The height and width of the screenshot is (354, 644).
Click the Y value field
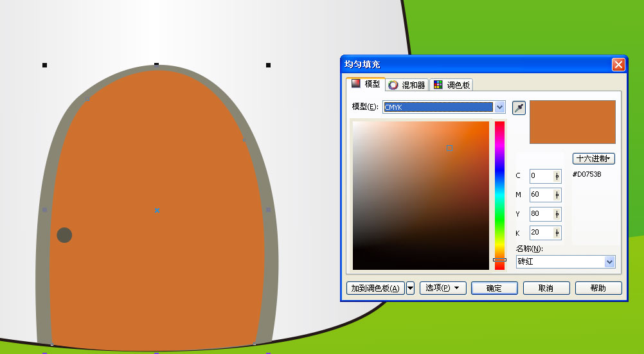[x=541, y=213]
